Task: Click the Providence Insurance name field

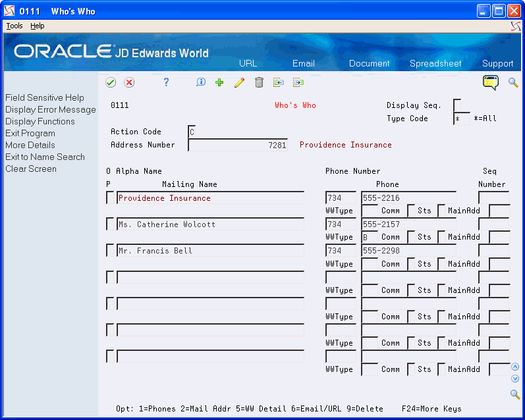Action: click(x=210, y=197)
